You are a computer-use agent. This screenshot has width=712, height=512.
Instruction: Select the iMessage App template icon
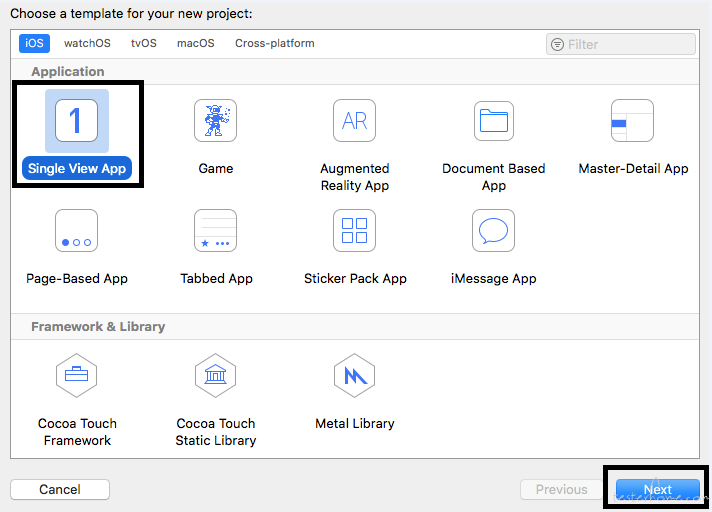pyautogui.click(x=493, y=231)
